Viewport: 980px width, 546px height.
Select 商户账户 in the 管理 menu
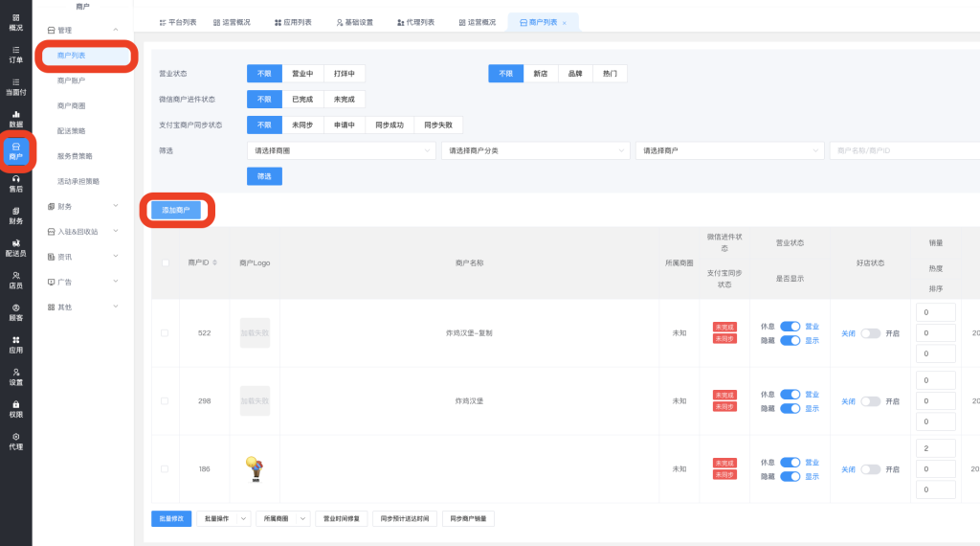pos(72,80)
